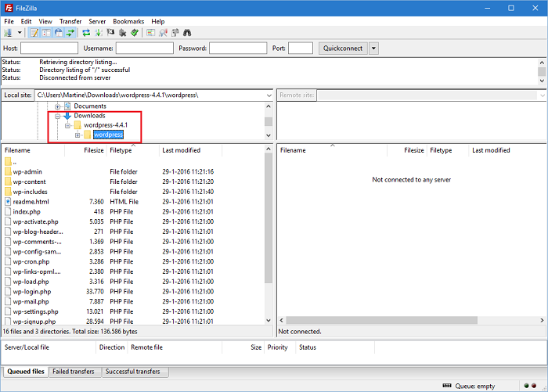Collapse the wordpress-4.4.1 tree node
The width and height of the screenshot is (548, 392).
tap(67, 125)
